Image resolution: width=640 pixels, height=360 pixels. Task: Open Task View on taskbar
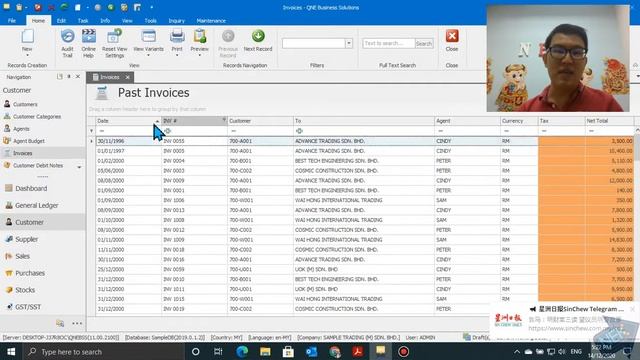click(x=218, y=351)
